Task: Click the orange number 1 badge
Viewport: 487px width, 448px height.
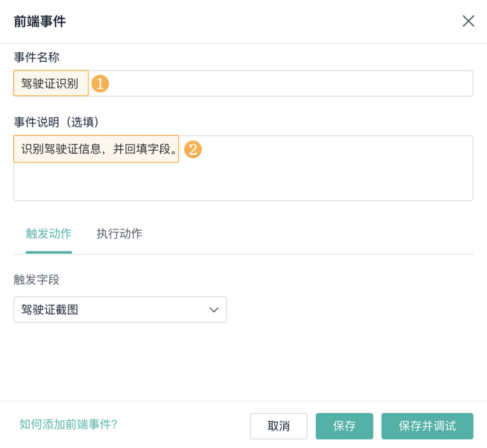Action: coord(100,84)
